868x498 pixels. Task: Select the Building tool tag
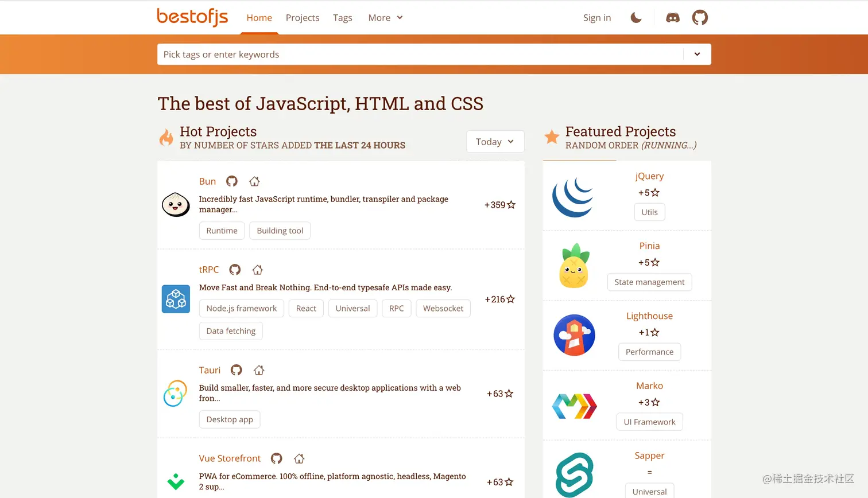coord(280,231)
